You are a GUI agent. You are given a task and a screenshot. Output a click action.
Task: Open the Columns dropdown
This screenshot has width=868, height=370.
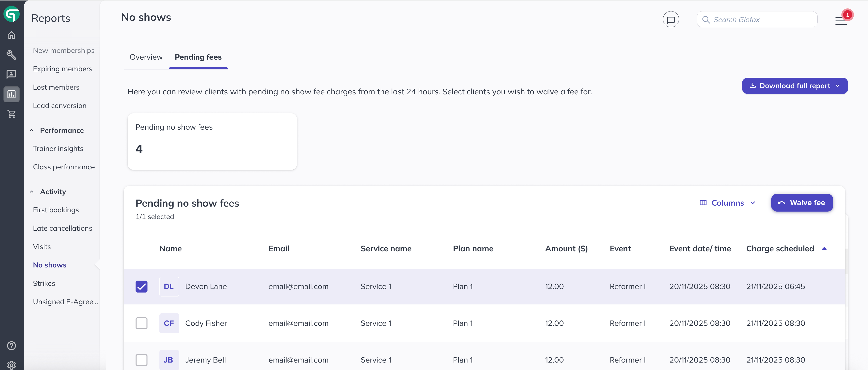coord(727,203)
